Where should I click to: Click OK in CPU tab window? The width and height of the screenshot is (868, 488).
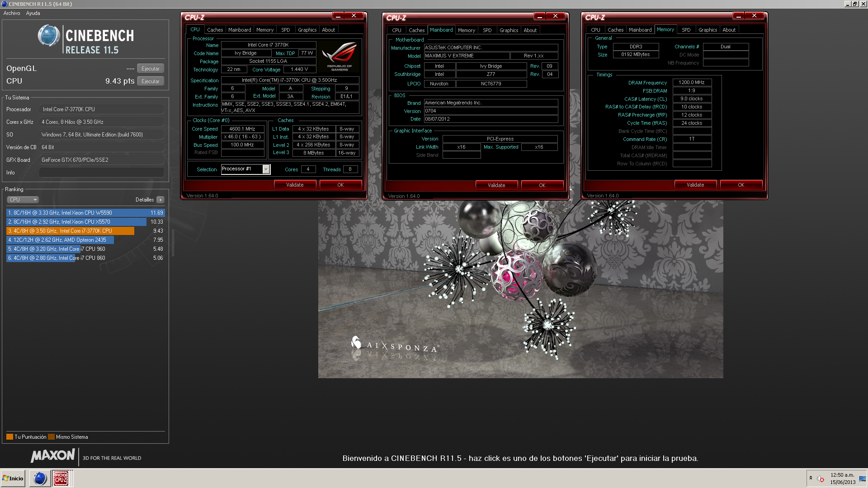[340, 185]
